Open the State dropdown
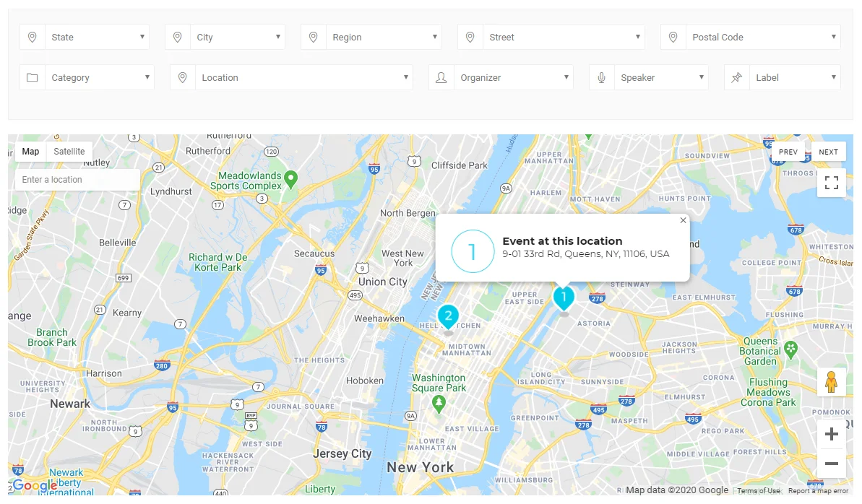 (x=97, y=38)
